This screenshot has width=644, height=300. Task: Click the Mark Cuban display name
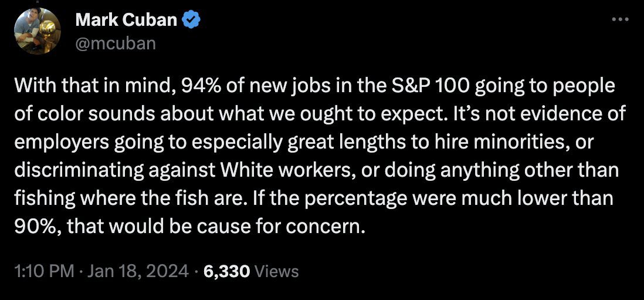click(126, 20)
